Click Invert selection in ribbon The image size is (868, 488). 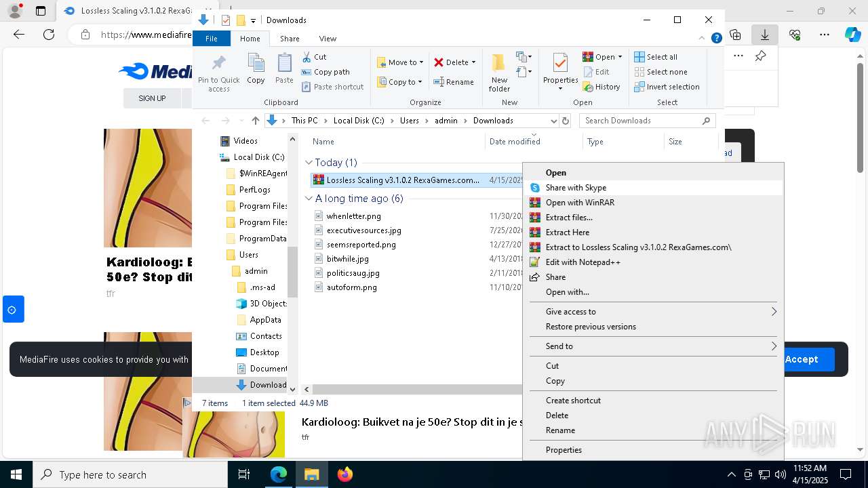pyautogui.click(x=667, y=87)
